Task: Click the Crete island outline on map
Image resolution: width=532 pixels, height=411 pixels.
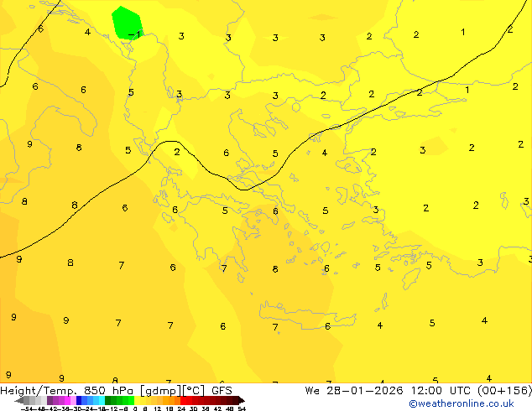Action: point(308,315)
